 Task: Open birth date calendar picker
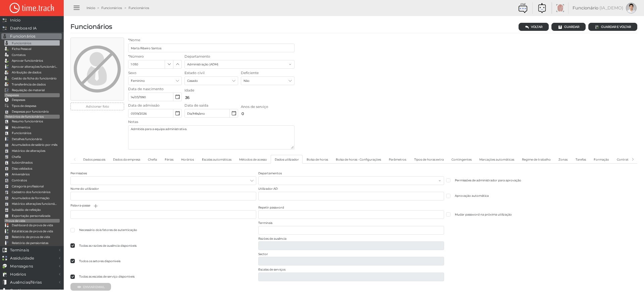click(x=177, y=97)
